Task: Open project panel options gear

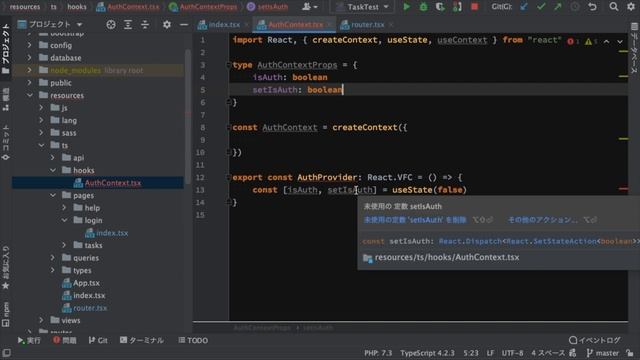Action: coord(167,24)
